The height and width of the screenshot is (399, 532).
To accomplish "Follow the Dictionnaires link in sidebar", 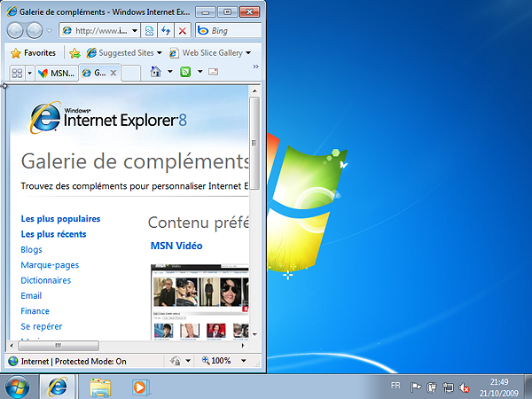I will point(46,280).
